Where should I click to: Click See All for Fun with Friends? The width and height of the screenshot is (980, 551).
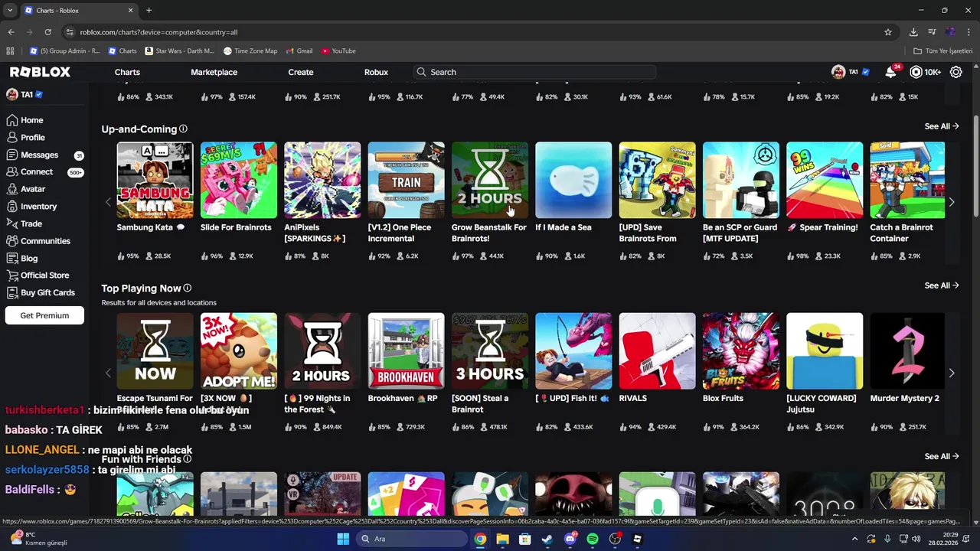tap(941, 456)
